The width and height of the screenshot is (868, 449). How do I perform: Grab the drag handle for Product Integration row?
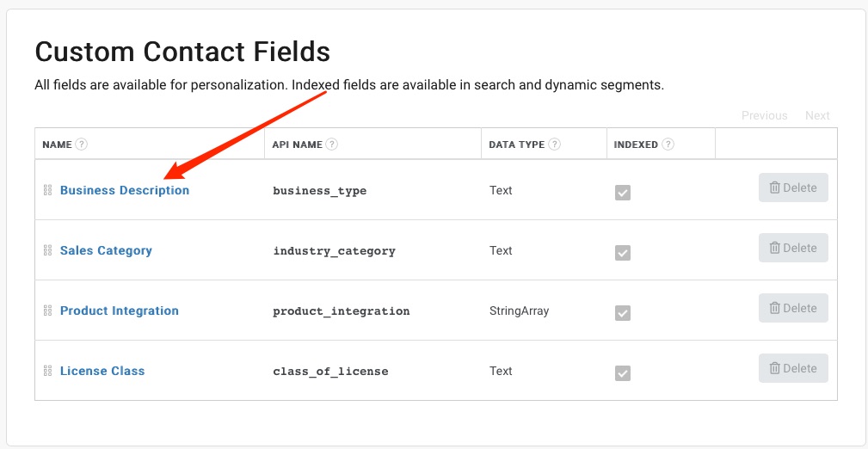coord(47,311)
